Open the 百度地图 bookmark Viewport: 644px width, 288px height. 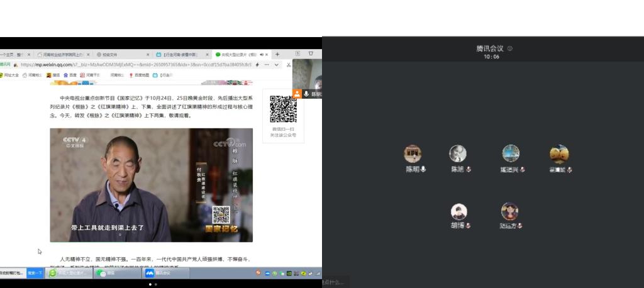click(x=139, y=75)
